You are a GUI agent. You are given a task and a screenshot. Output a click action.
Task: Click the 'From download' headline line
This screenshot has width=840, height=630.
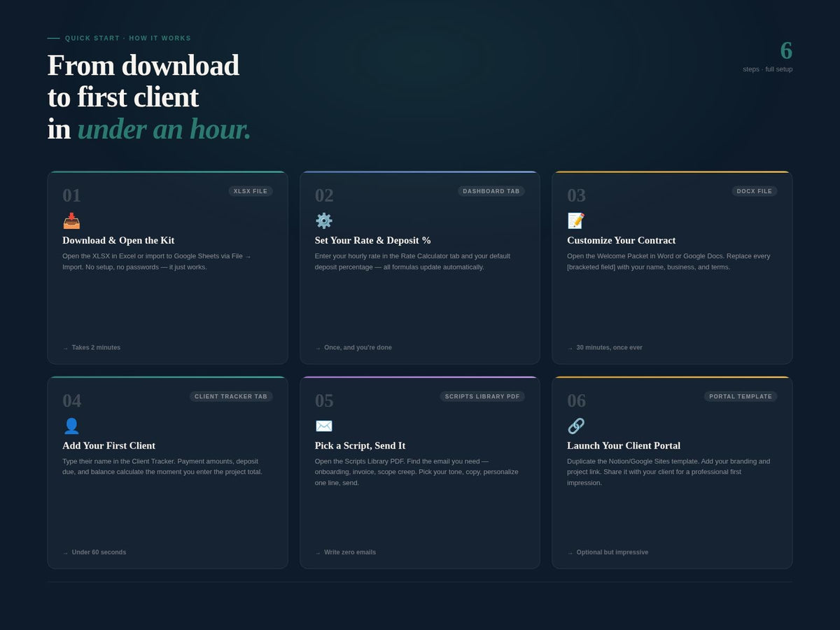coord(143,65)
